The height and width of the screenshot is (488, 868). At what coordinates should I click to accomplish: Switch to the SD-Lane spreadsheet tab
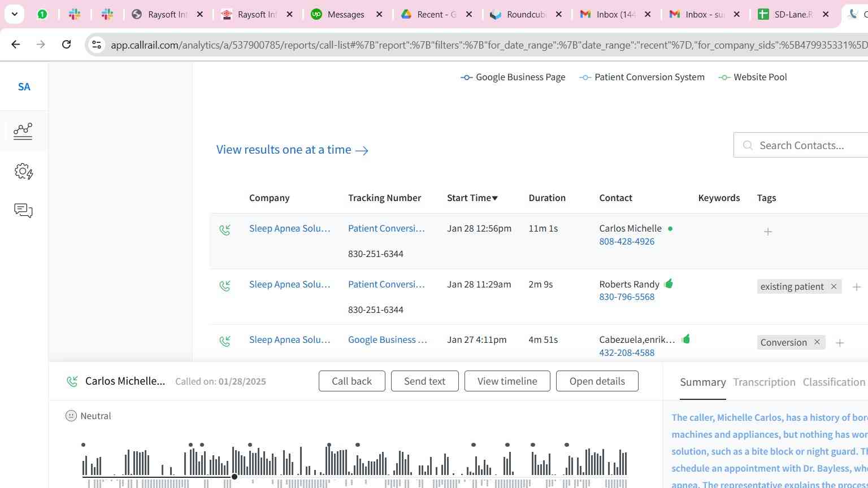click(x=793, y=14)
